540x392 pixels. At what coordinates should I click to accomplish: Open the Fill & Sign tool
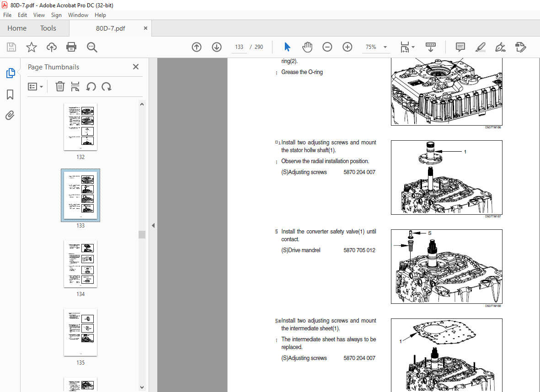(x=500, y=47)
